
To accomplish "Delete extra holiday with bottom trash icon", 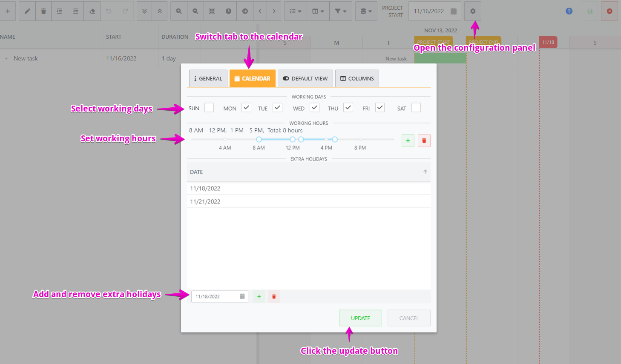I will tap(274, 296).
